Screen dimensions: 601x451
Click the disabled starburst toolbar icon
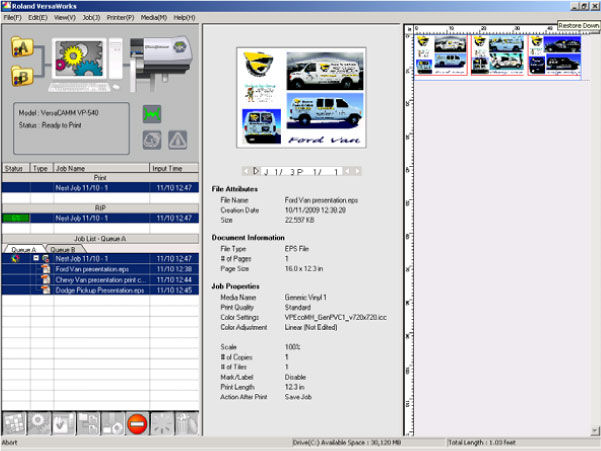pos(162,423)
